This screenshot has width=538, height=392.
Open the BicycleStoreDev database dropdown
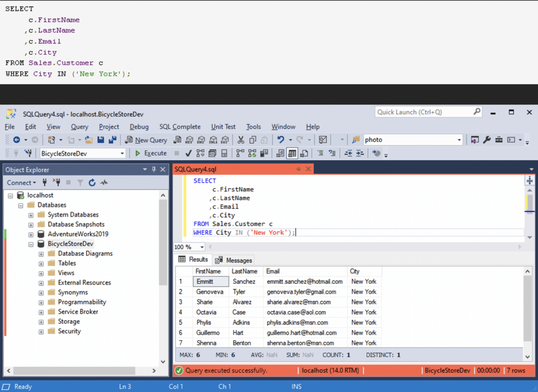pos(122,153)
